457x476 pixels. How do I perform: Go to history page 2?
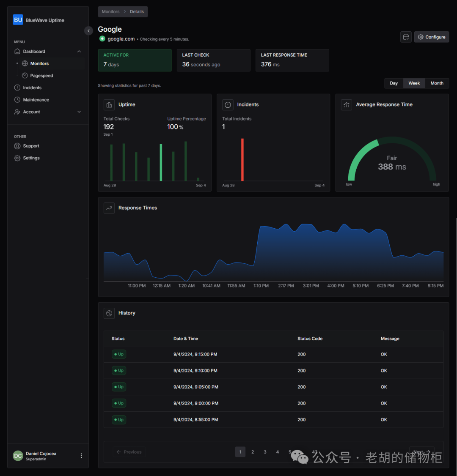tap(253, 452)
